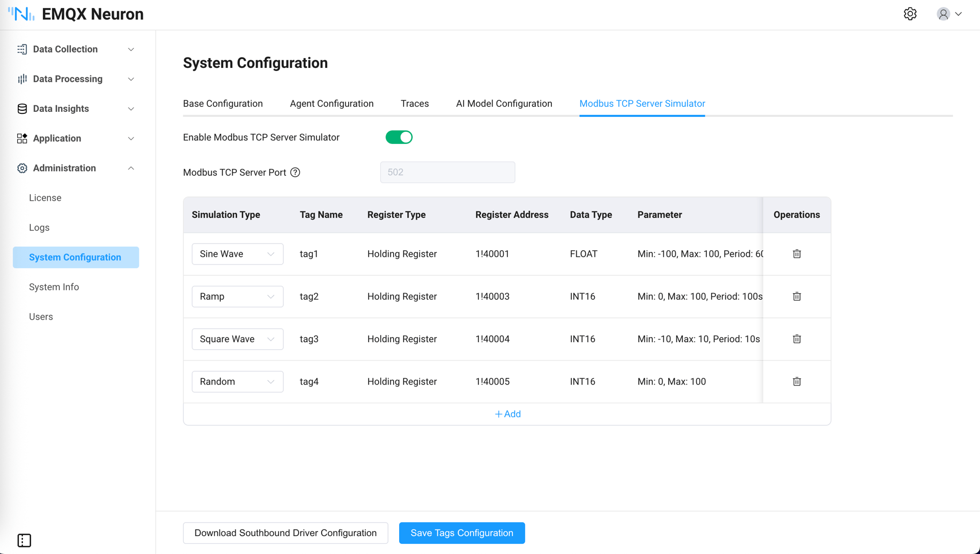The width and height of the screenshot is (980, 554).
Task: Open the Sine Wave simulation type dropdown
Action: point(237,254)
